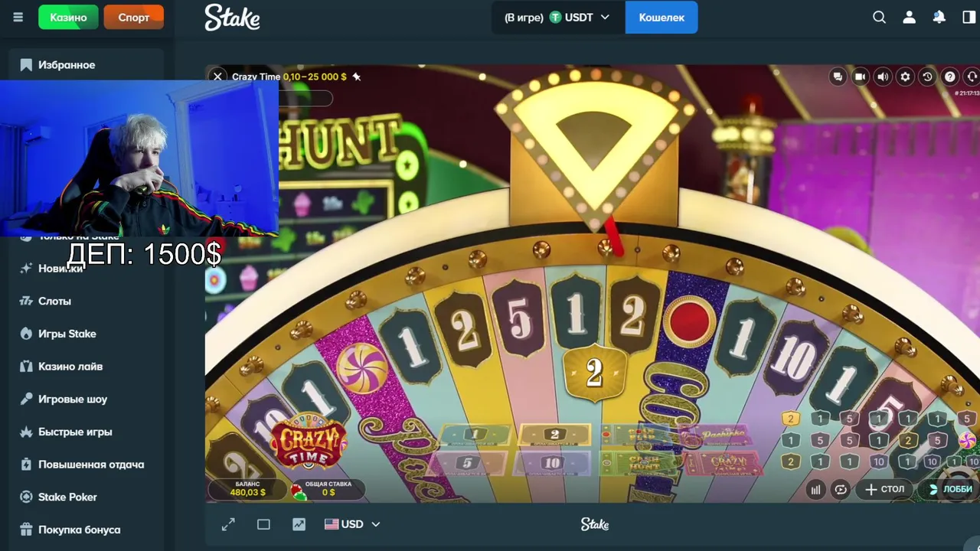Viewport: 980px width, 551px height.
Task: Open the in-game chat icon
Action: click(838, 77)
